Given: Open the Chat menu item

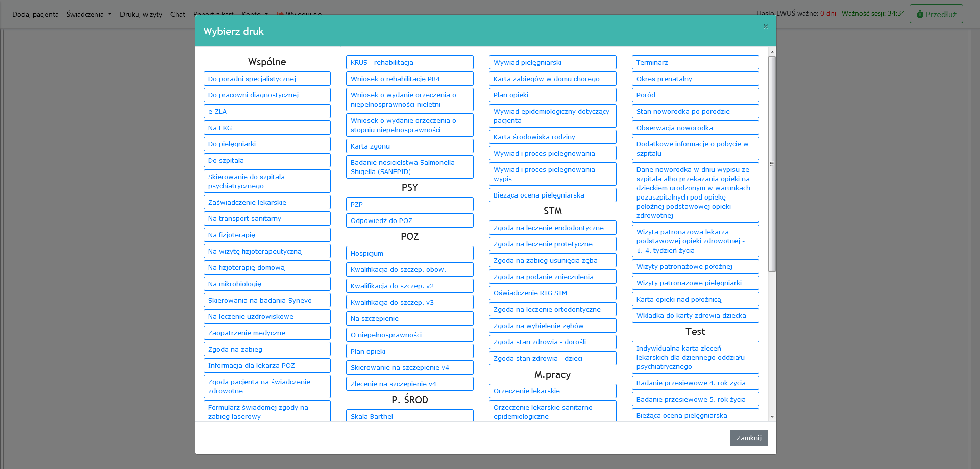Looking at the screenshot, I should click(178, 14).
